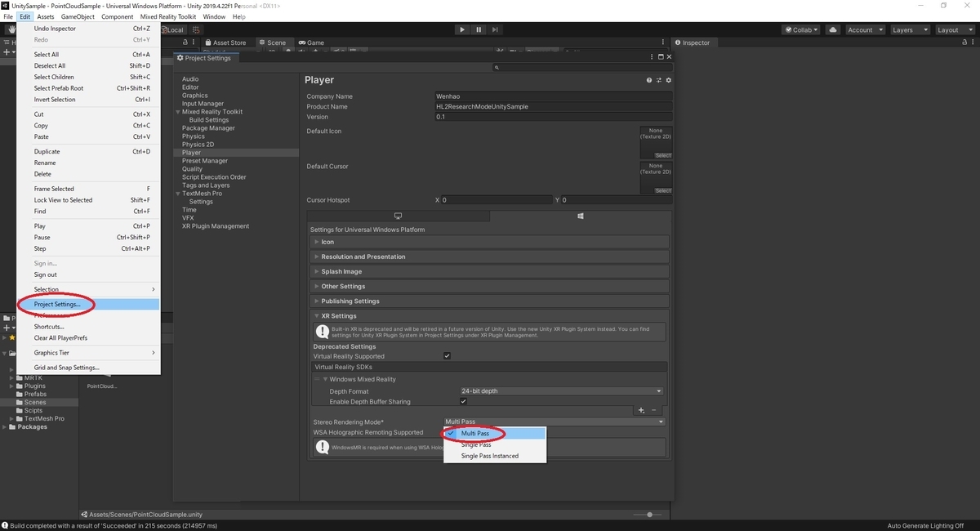Toggle Enable Depth Buffer Sharing checkbox
This screenshot has width=980, height=531.
point(463,401)
